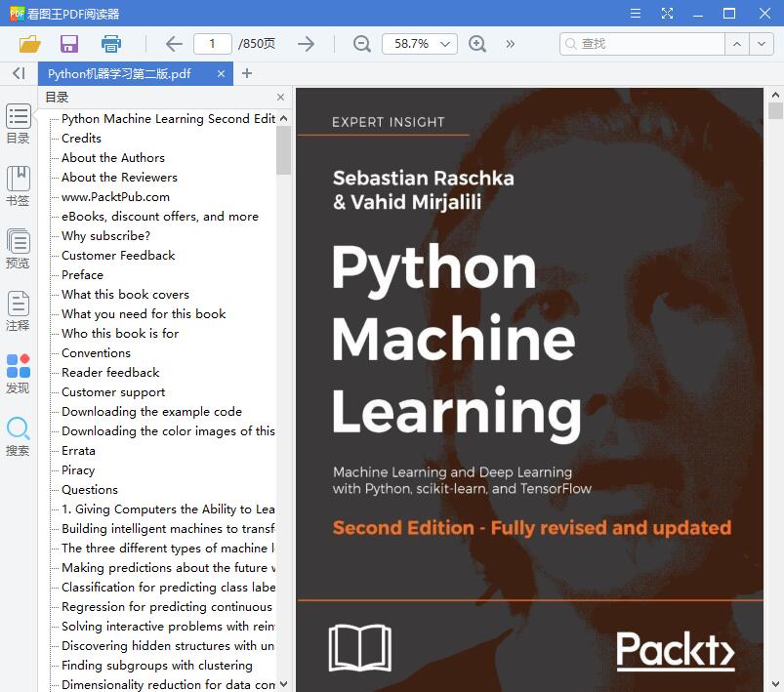Open the hamburger menu in the title bar

pyautogui.click(x=634, y=14)
